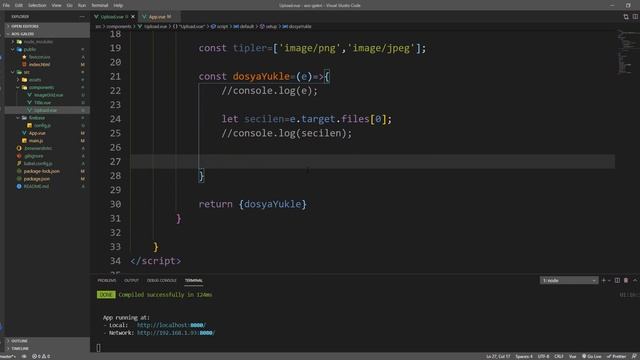Open package-lock.json in the explorer
The image size is (640, 360).
tap(41, 171)
